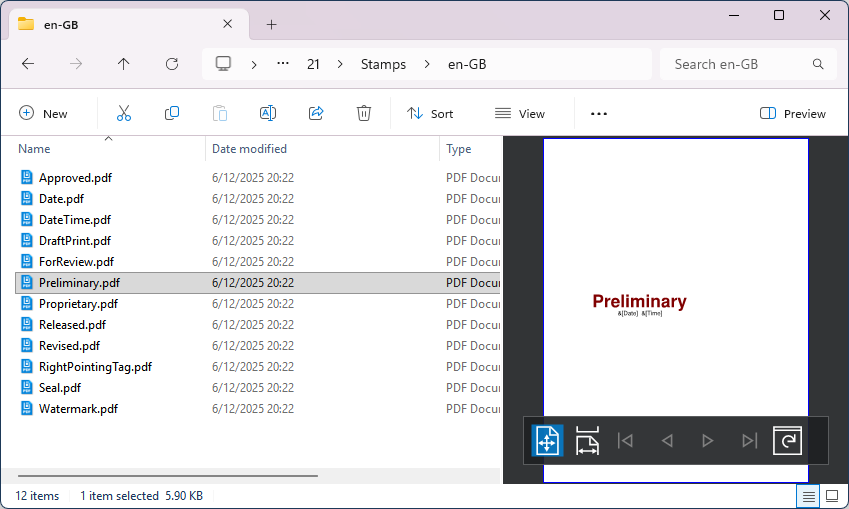Image resolution: width=849 pixels, height=509 pixels.
Task: Select Preliminary.pdf
Action: tap(258, 283)
